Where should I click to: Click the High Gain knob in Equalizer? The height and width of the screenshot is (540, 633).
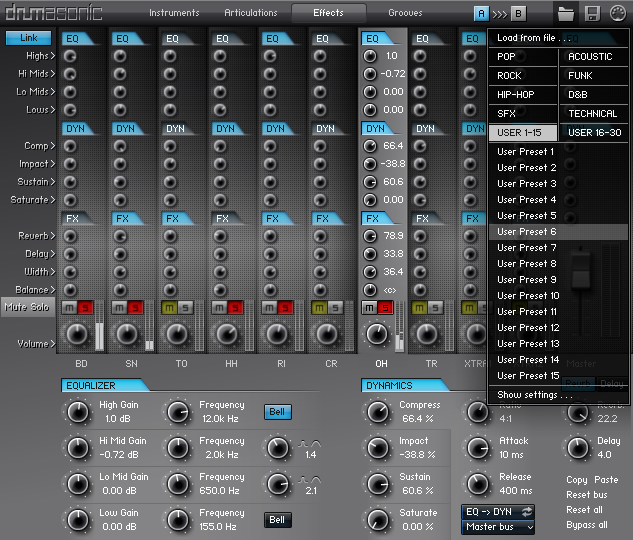[78, 412]
